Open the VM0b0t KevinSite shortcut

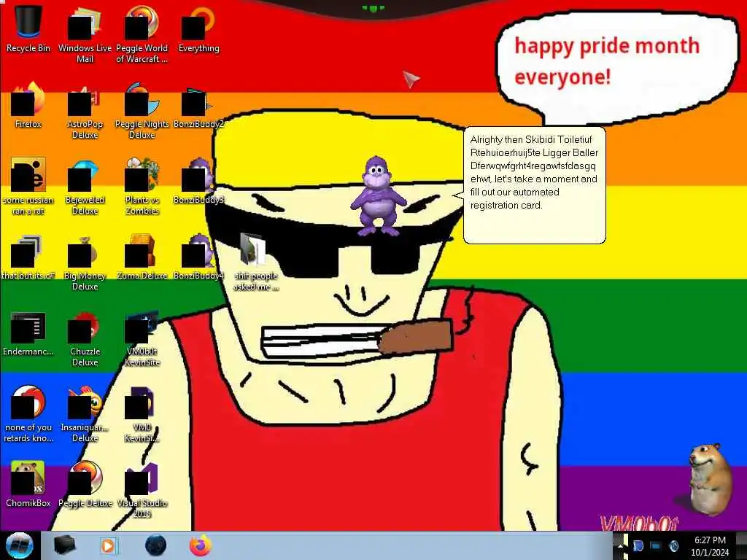click(142, 338)
